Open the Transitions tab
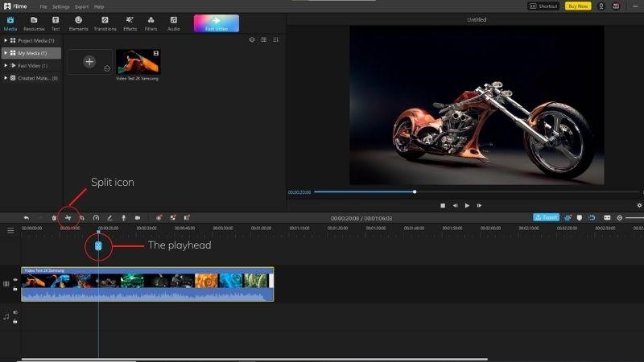This screenshot has height=362, width=644. (x=105, y=23)
